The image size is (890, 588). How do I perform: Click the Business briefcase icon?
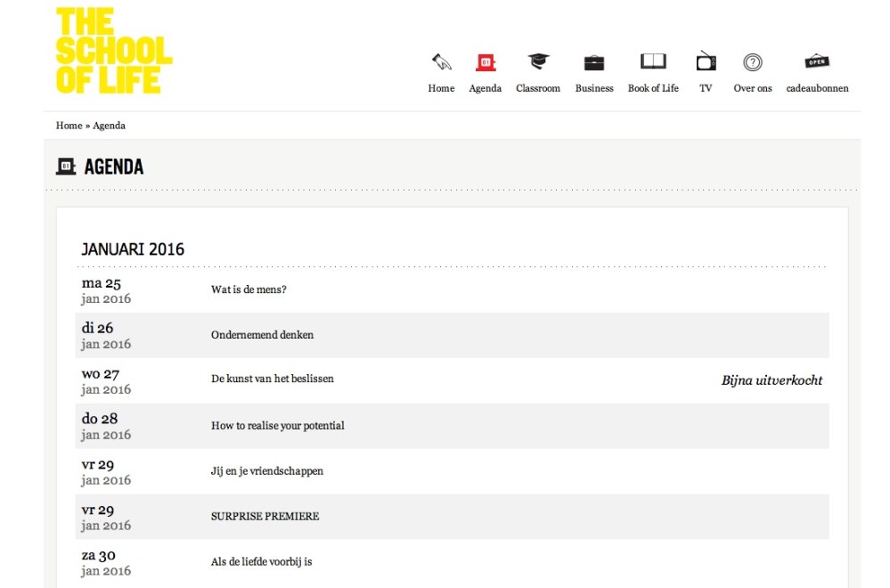click(x=594, y=62)
